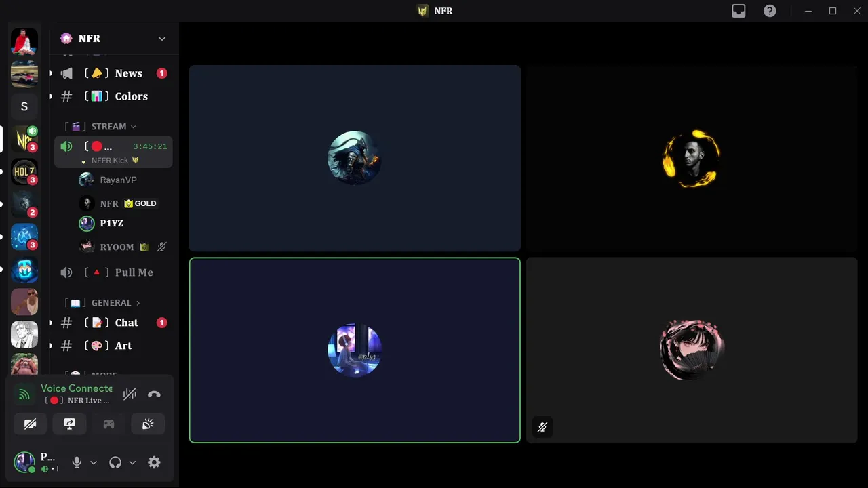Image resolution: width=868 pixels, height=488 pixels.
Task: Select the top-left armored warrior video tile
Action: click(355, 159)
